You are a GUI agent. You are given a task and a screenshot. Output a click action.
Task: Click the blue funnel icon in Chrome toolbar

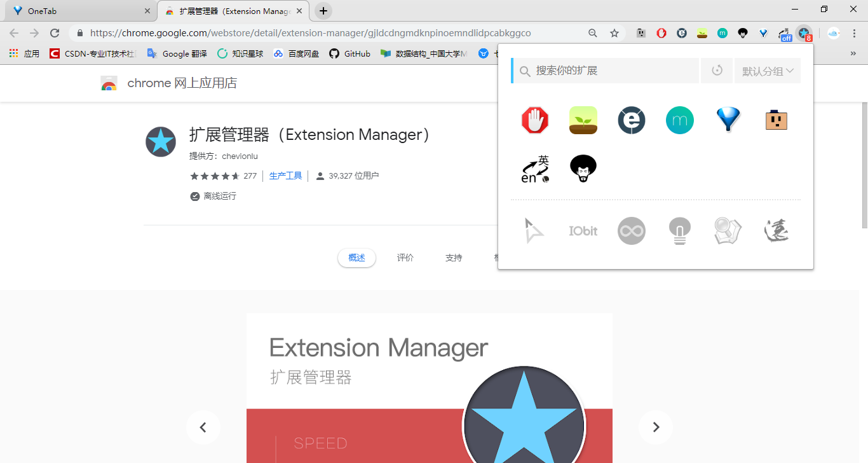(763, 33)
